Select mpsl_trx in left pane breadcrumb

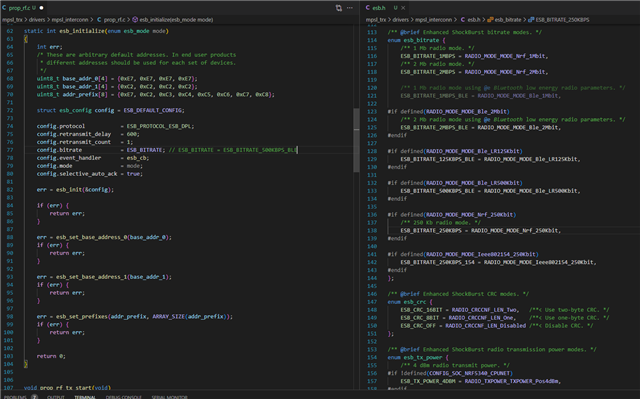pyautogui.click(x=12, y=20)
